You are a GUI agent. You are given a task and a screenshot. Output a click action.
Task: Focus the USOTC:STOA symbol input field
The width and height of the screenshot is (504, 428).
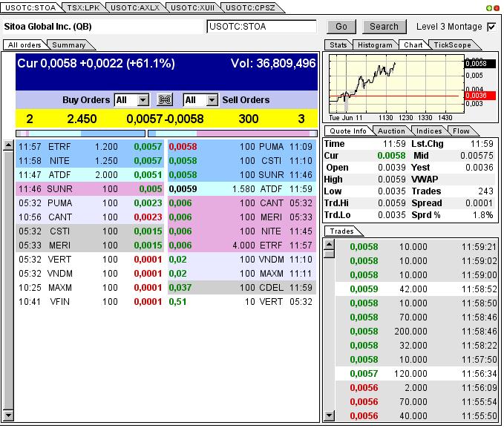click(x=262, y=27)
